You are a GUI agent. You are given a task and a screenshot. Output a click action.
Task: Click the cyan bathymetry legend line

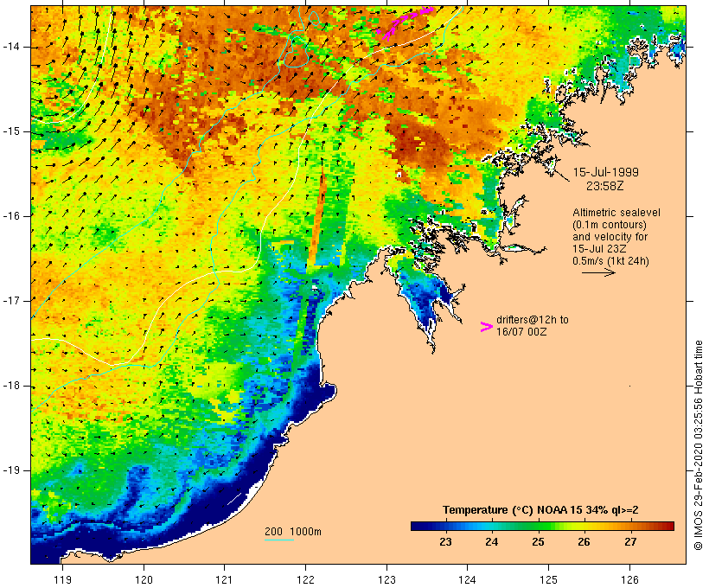(279, 540)
